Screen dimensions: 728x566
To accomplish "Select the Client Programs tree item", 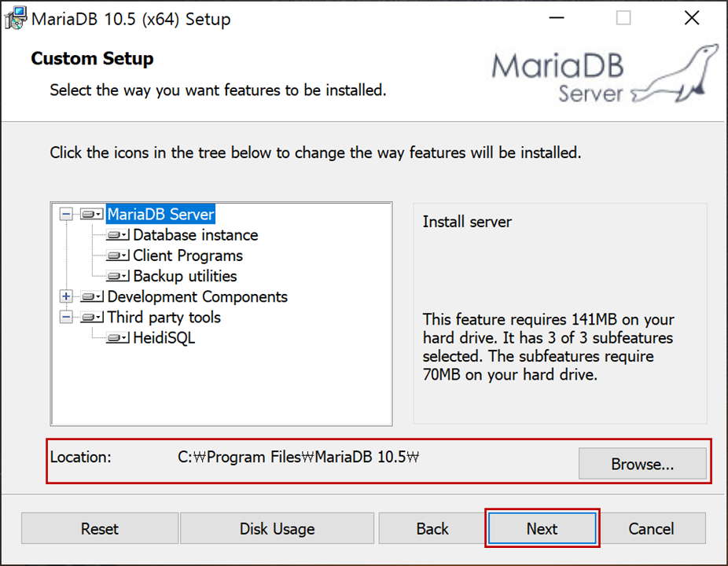I will point(188,255).
